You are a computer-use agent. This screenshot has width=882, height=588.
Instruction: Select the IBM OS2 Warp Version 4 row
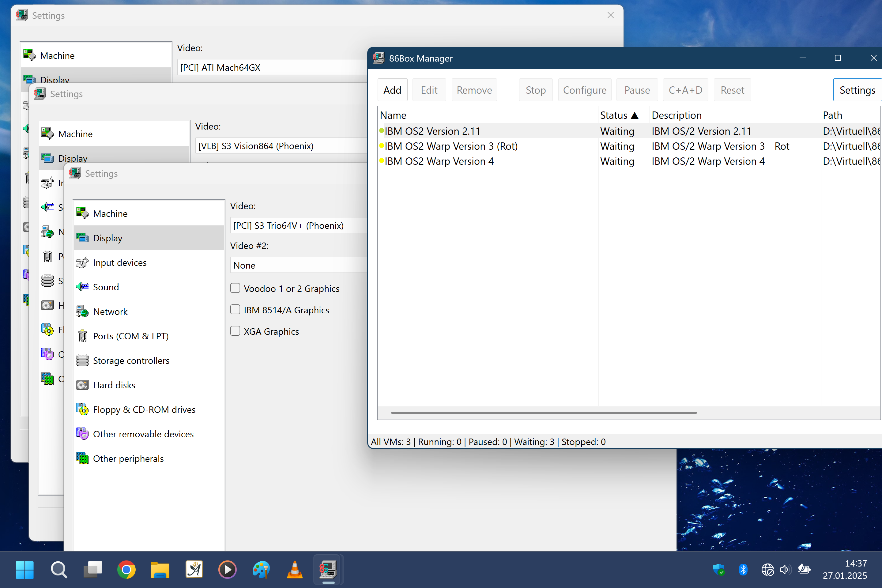tap(629, 161)
